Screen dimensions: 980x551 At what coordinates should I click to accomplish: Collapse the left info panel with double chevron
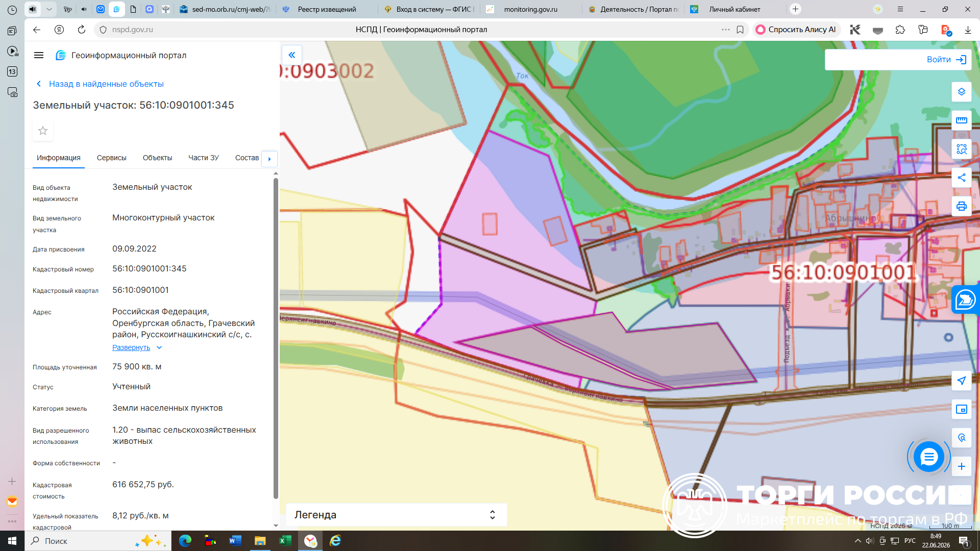pos(292,55)
